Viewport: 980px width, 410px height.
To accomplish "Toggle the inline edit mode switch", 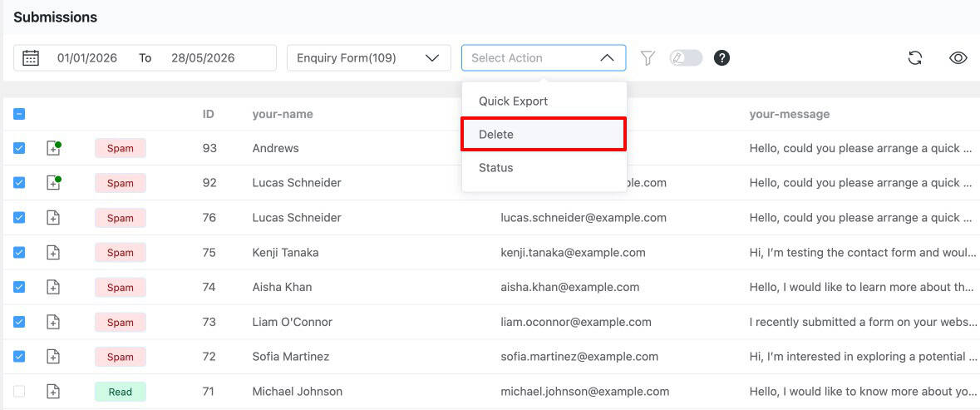I will tap(686, 58).
